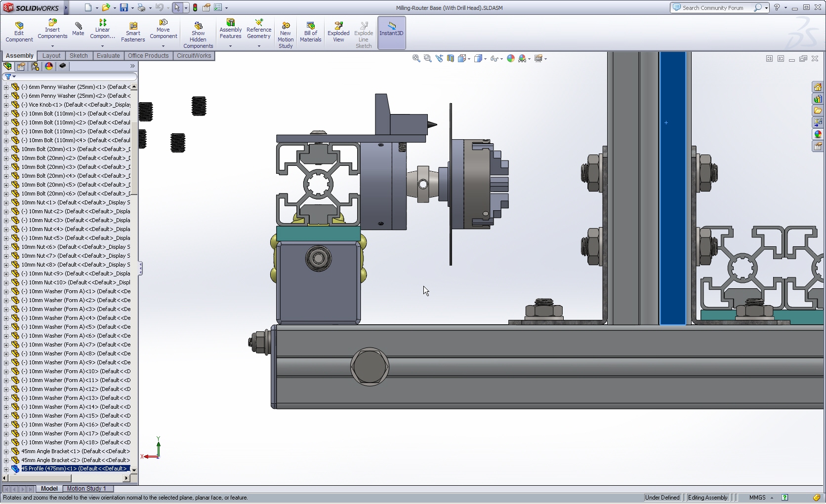Click the Exploded View tool
Viewport: 826px width, 504px height.
(x=338, y=32)
